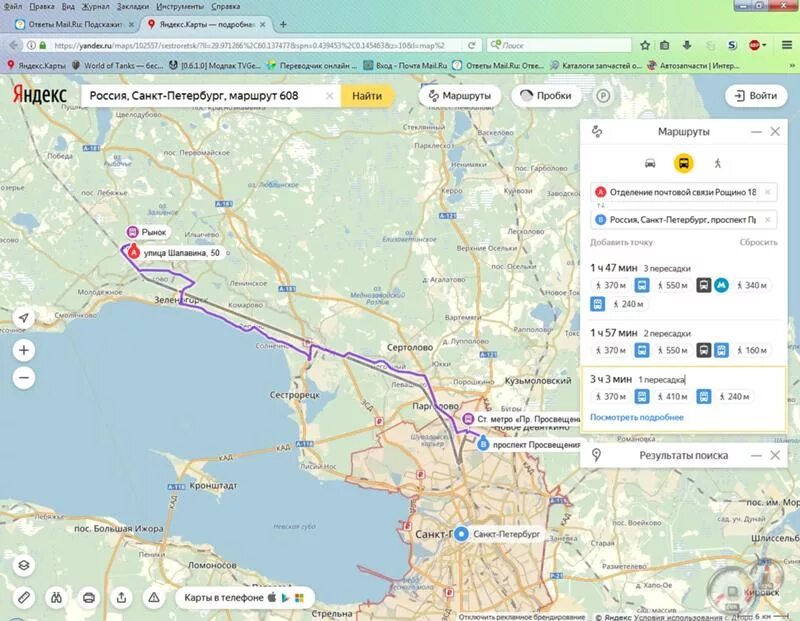This screenshot has width=800, height=621.
Task: Click Сбросить to reset route
Action: 758,242
